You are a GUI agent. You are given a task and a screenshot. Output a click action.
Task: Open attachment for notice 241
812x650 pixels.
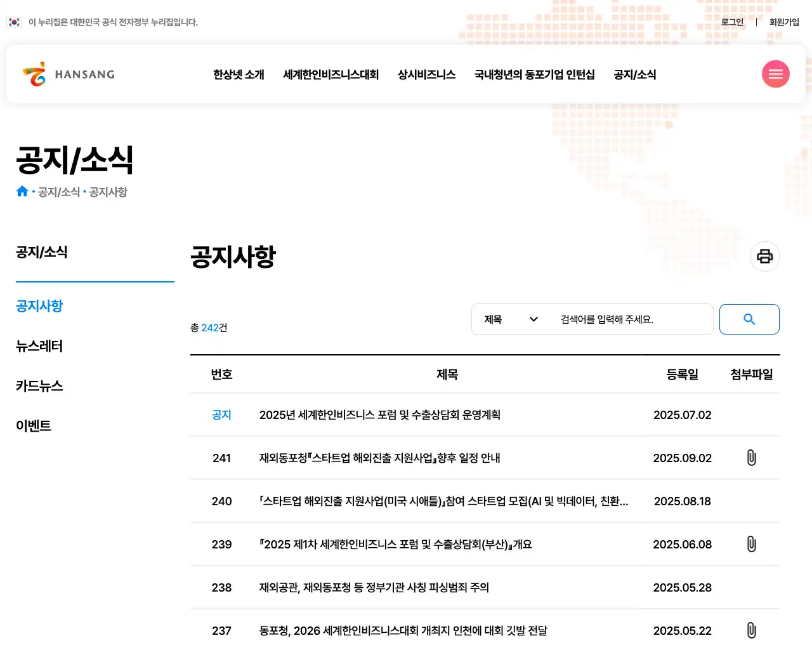tap(752, 458)
